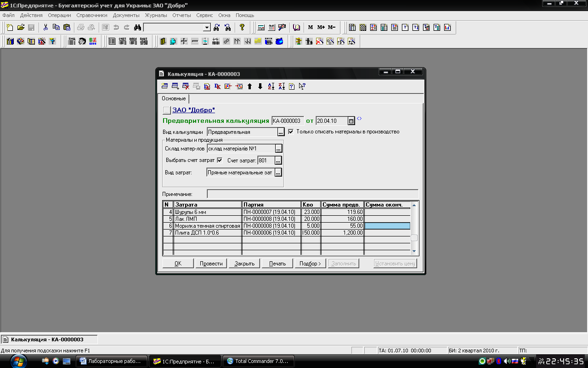Image resolution: width=588 pixels, height=368 pixels.
Task: Click 'Лабораторные рабо...' taskbar button
Action: 113,361
